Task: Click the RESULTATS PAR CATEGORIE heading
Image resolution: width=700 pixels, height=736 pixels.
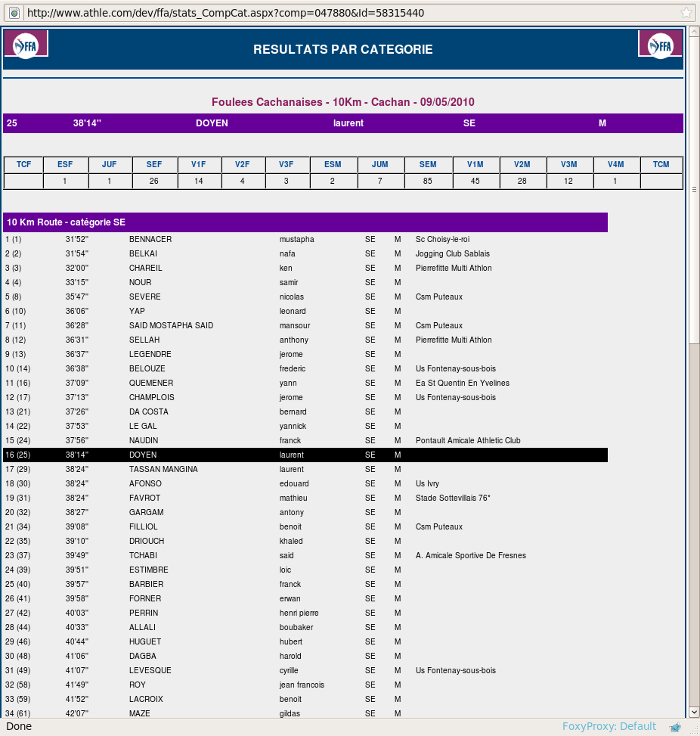Action: (x=343, y=49)
